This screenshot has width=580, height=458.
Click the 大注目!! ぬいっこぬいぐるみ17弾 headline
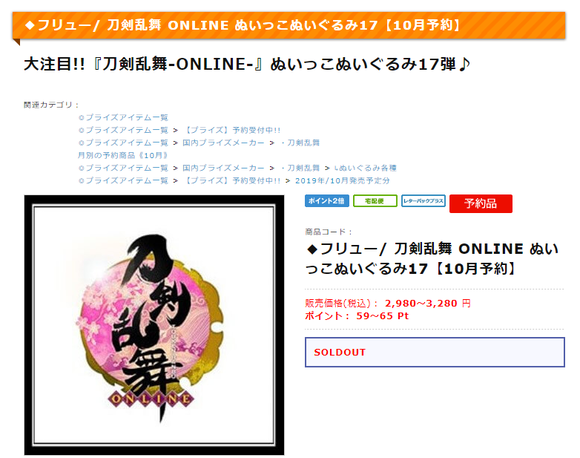coord(247,64)
